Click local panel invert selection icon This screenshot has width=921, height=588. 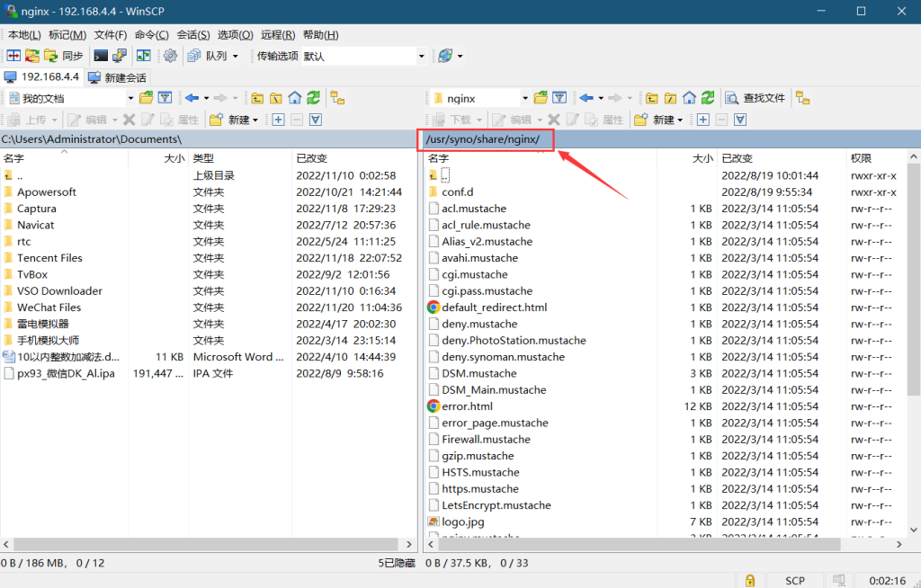(x=316, y=120)
